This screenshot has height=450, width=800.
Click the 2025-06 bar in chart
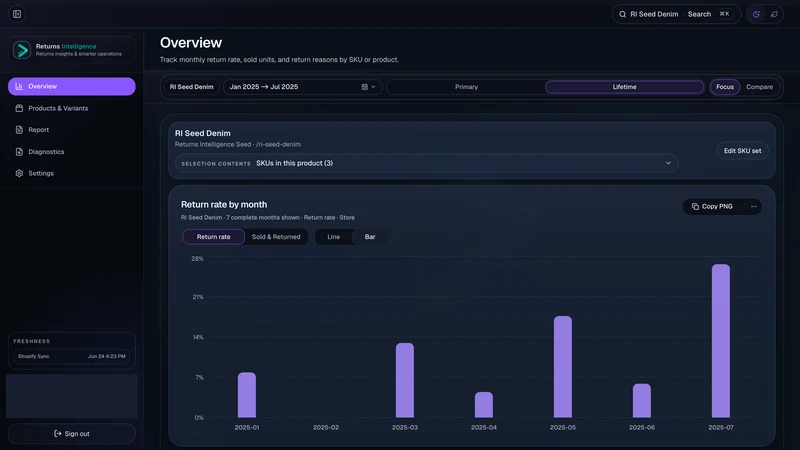pos(642,401)
